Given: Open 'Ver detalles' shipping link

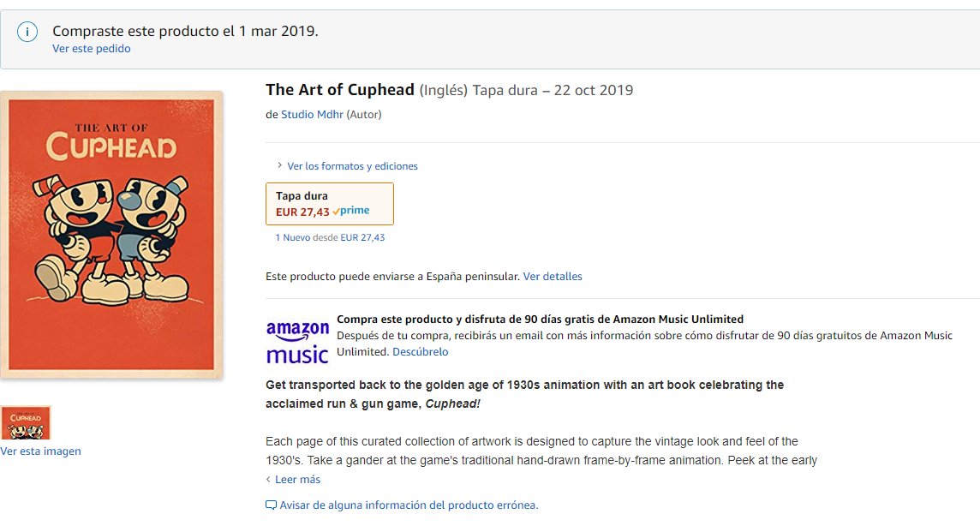Looking at the screenshot, I should coord(553,277).
